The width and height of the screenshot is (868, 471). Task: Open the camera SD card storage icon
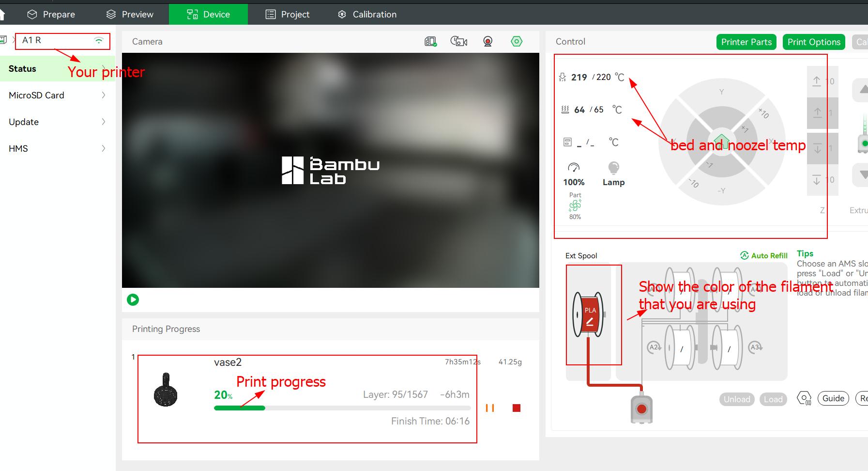point(430,42)
